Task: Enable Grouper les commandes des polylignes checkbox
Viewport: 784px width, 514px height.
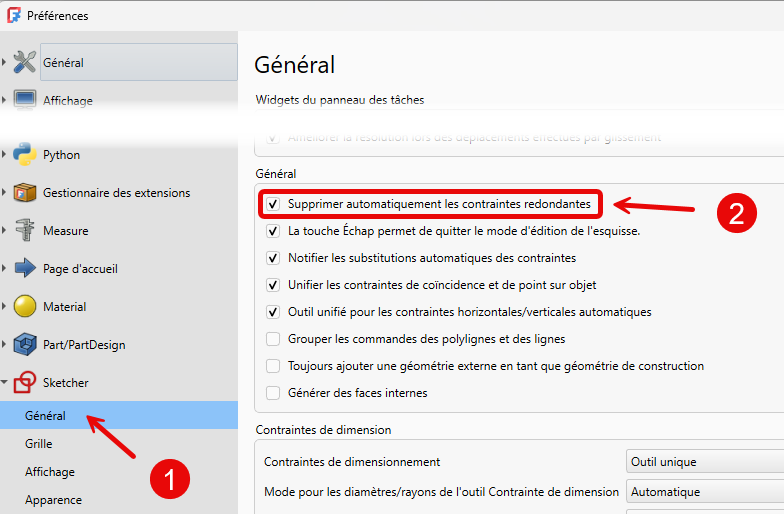Action: click(273, 339)
